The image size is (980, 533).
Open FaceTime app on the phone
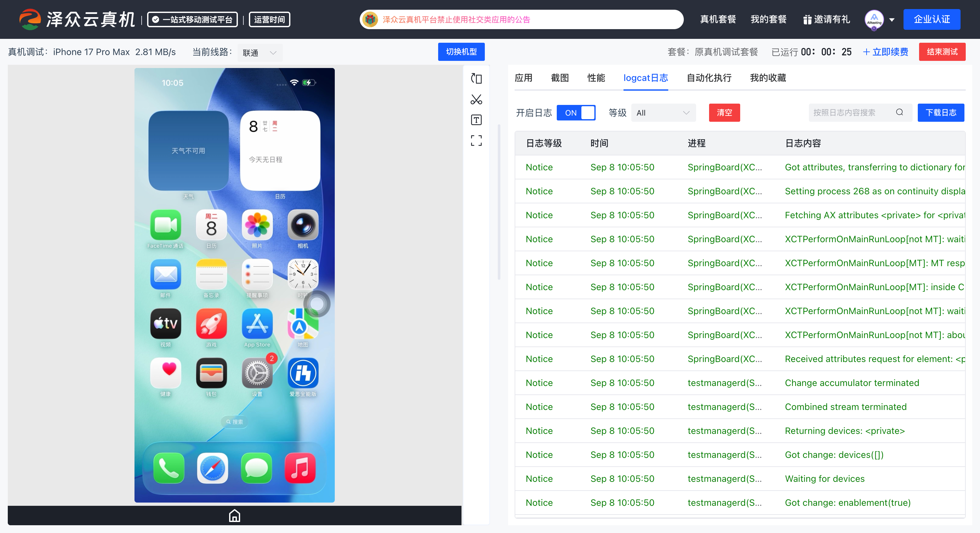pos(166,225)
